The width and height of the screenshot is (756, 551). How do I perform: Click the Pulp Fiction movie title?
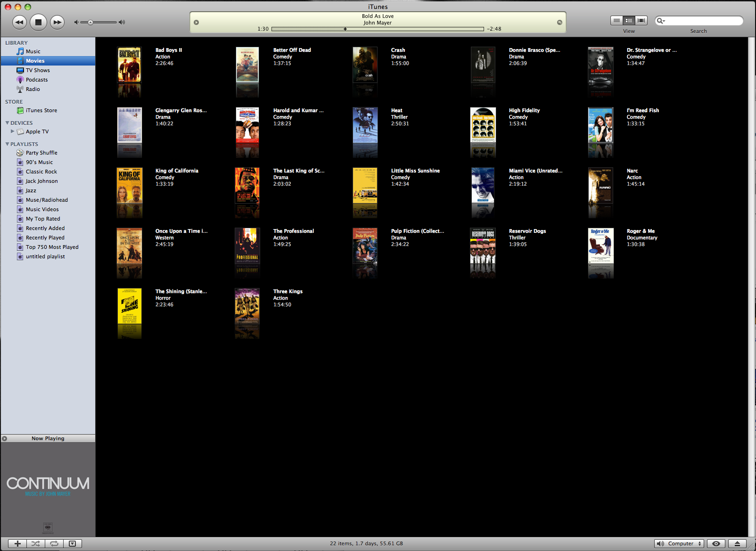(x=417, y=231)
